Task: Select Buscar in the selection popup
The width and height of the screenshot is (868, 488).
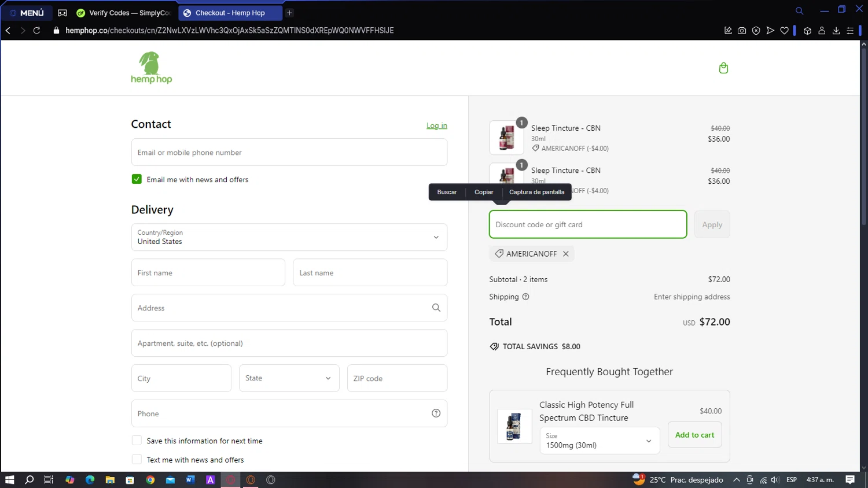Action: pos(447,192)
